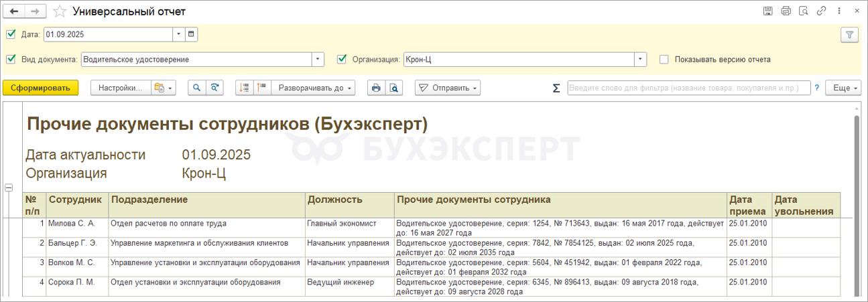Focus the filter word search field
Screen dimensions: 868x302
click(689, 88)
